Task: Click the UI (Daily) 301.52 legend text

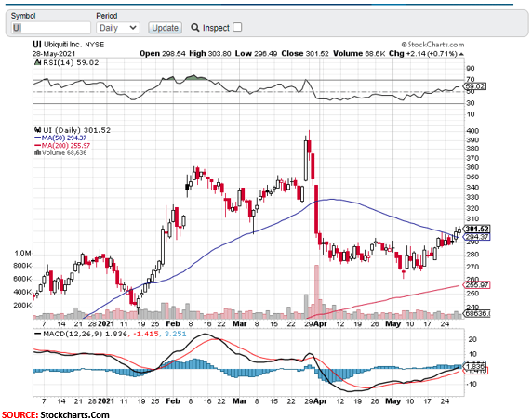Action: 76,130
